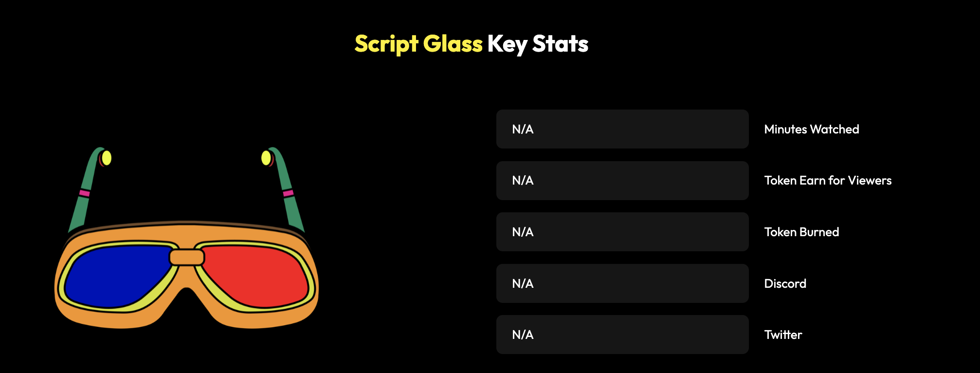
Task: Open the Twitter label link
Action: [783, 335]
